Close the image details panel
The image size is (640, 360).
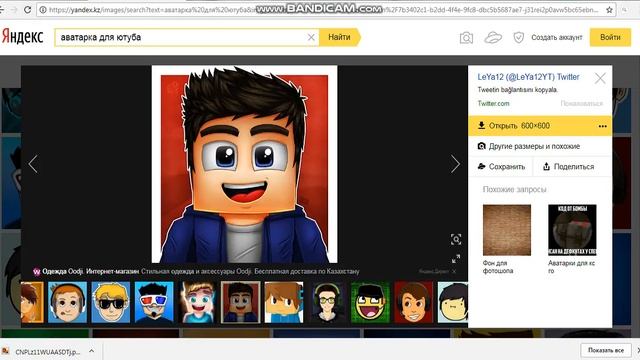pos(600,78)
